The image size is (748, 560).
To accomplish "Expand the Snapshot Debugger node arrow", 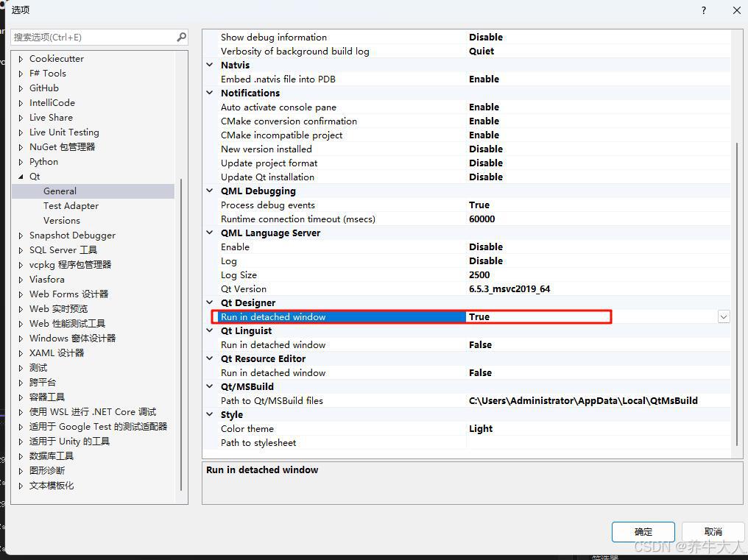I will pos(21,235).
